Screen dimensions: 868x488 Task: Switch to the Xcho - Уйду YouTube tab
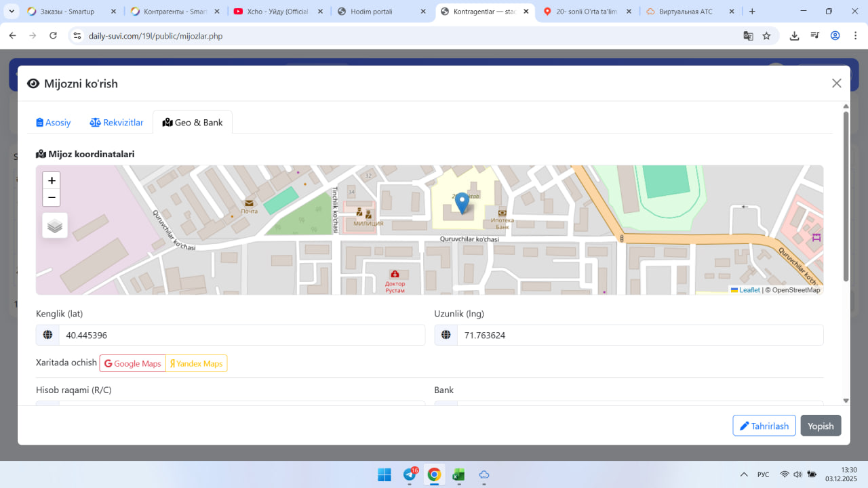(x=277, y=12)
